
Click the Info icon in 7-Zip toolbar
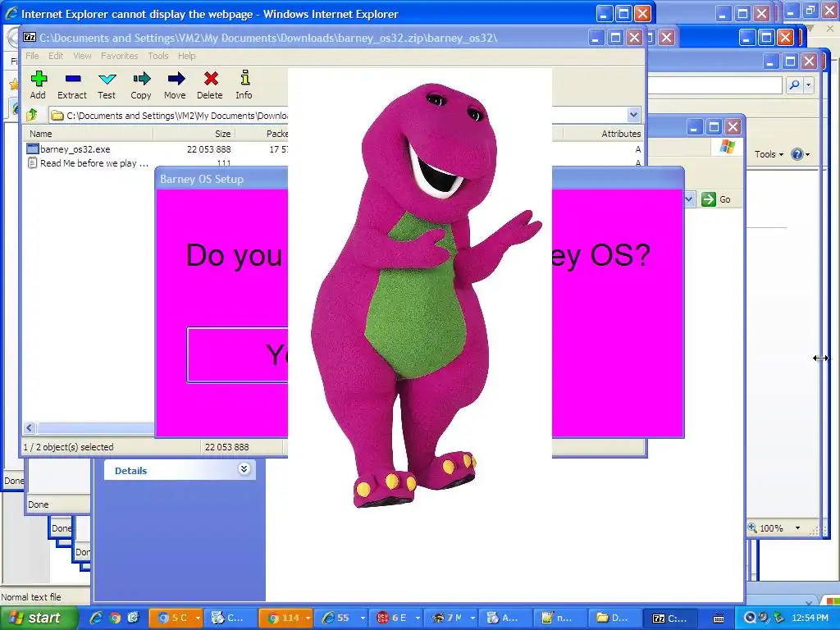(244, 84)
